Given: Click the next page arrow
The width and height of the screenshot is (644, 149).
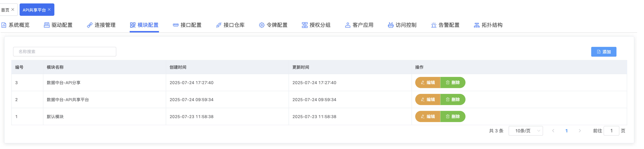Looking at the screenshot, I should [x=579, y=131].
